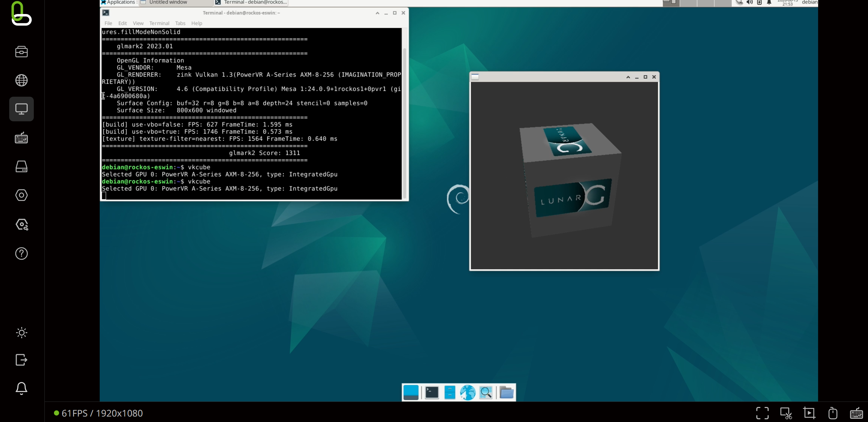The height and width of the screenshot is (422, 868).
Task: Open the Edit menu in Terminal
Action: (x=123, y=23)
